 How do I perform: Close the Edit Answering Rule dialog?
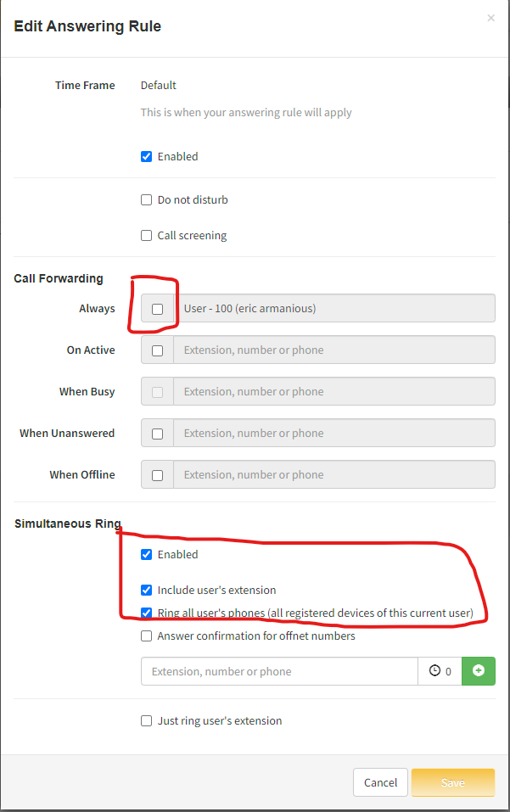click(x=490, y=18)
